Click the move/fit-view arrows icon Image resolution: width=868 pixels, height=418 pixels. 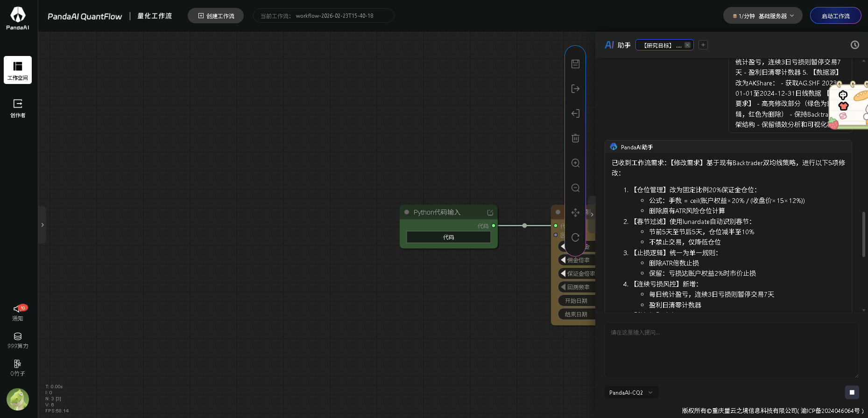(x=575, y=212)
